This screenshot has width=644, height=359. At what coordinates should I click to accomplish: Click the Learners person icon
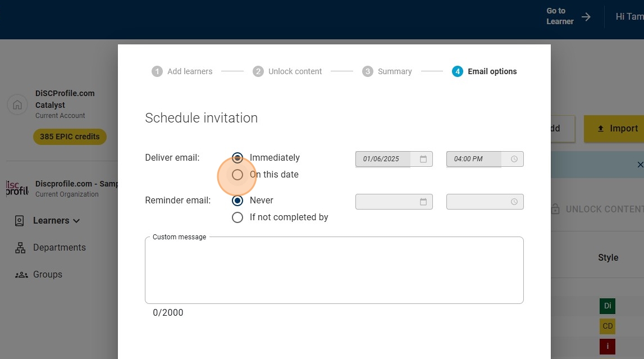19,221
